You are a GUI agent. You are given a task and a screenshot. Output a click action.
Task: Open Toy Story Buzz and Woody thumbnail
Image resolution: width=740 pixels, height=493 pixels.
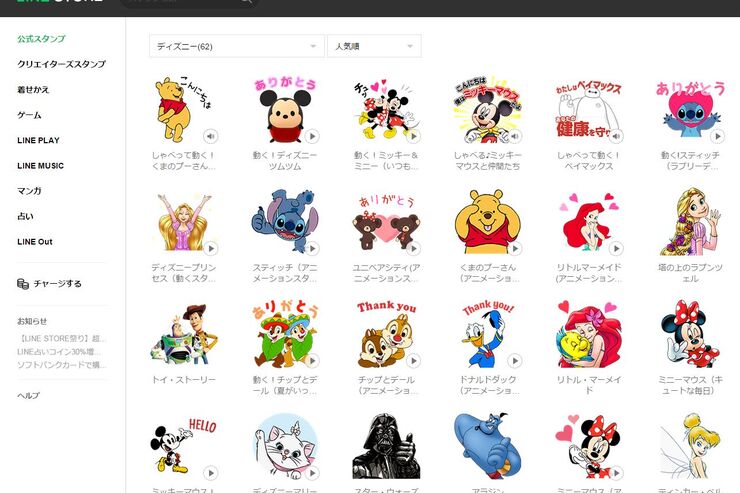click(183, 334)
